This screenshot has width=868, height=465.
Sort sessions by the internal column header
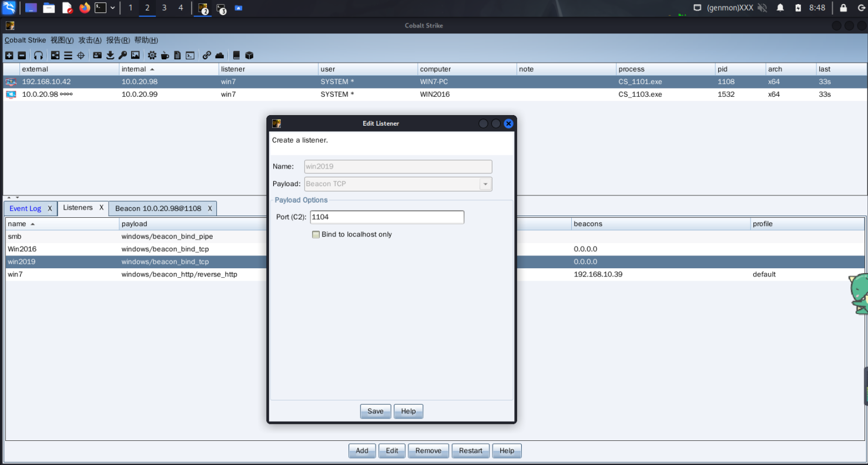tap(169, 69)
